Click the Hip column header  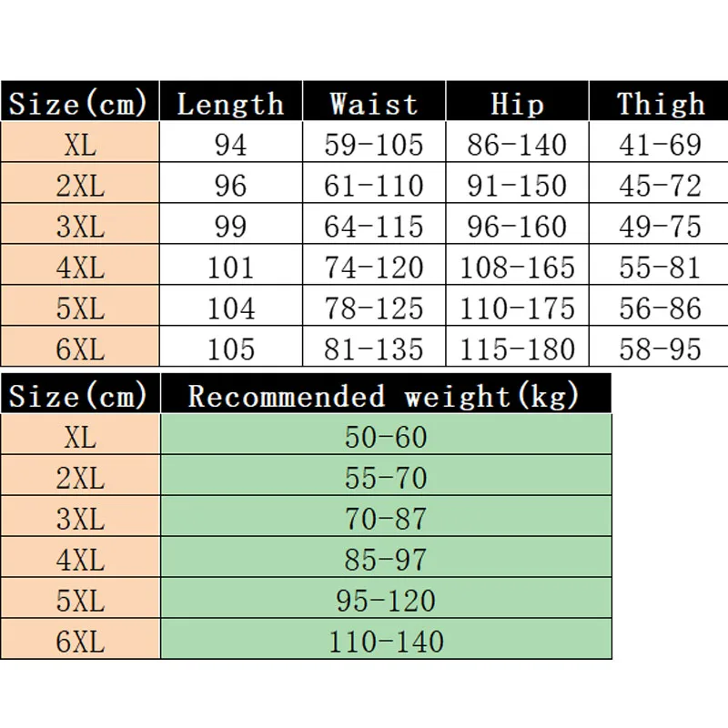pos(517,101)
